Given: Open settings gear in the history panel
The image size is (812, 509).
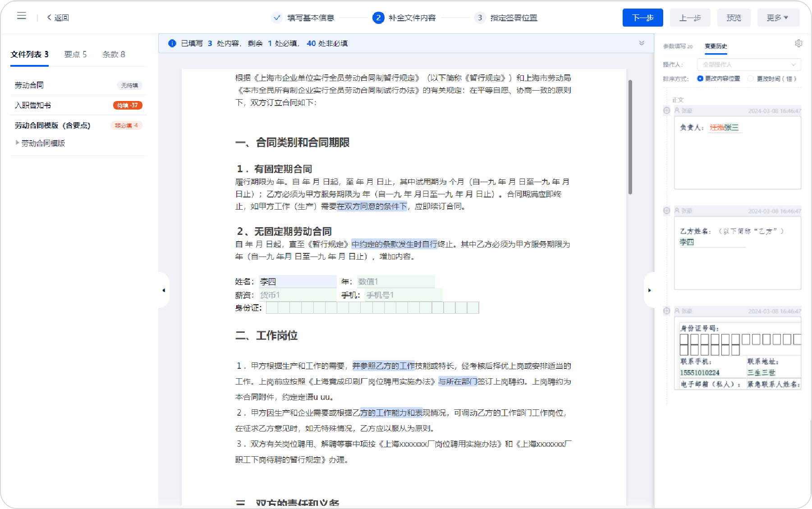Looking at the screenshot, I should tap(798, 43).
